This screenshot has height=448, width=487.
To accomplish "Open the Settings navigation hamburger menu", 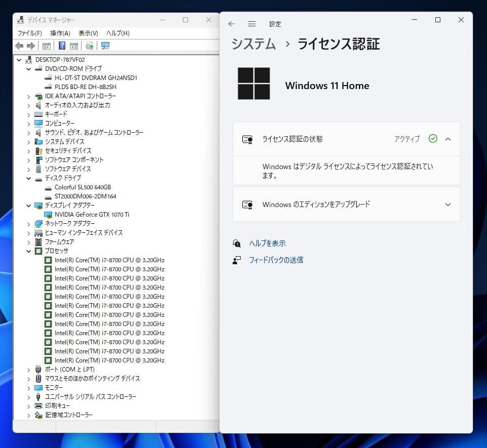I will [252, 23].
